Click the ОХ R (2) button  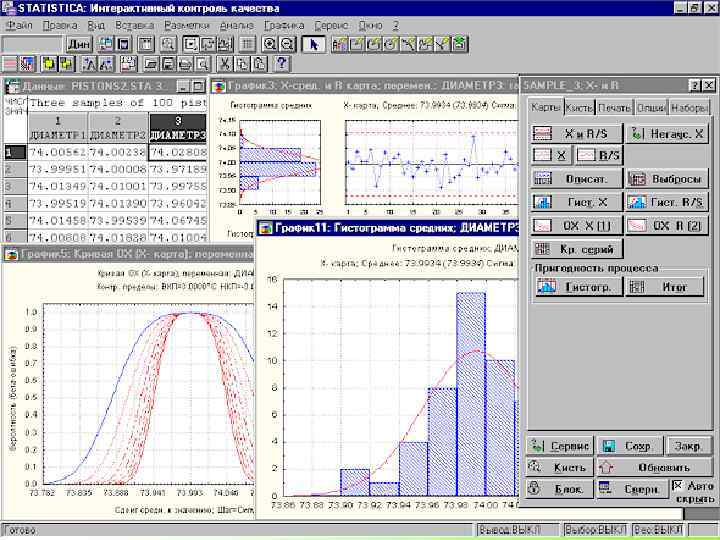pyautogui.click(x=667, y=225)
